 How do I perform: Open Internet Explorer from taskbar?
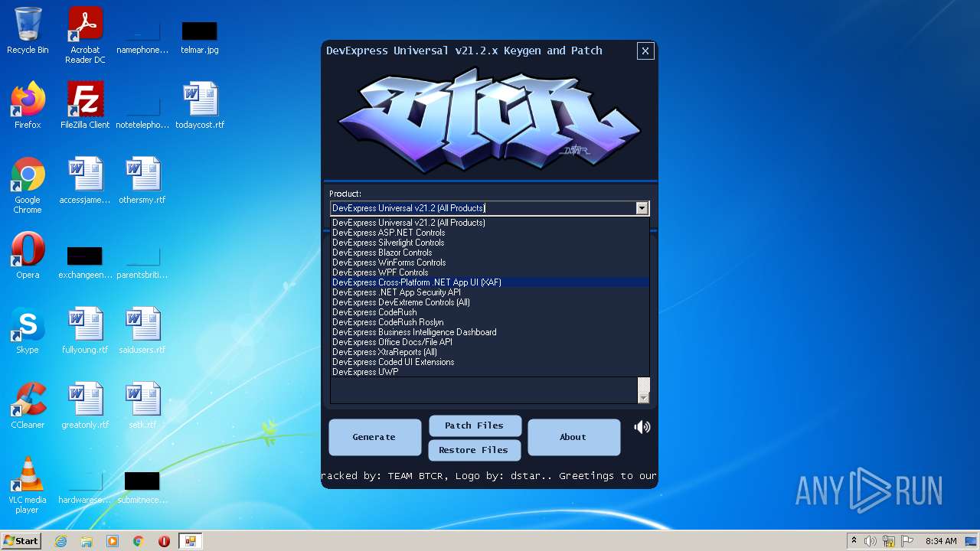pyautogui.click(x=60, y=541)
